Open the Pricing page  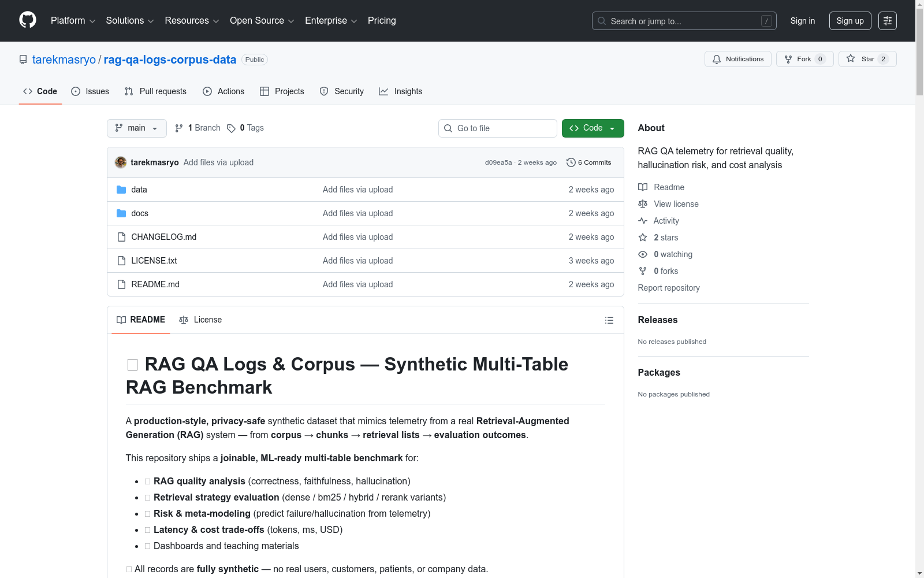click(382, 20)
